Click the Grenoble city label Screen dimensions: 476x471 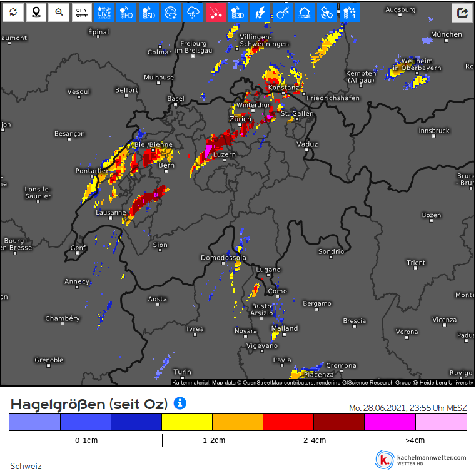coord(49,360)
